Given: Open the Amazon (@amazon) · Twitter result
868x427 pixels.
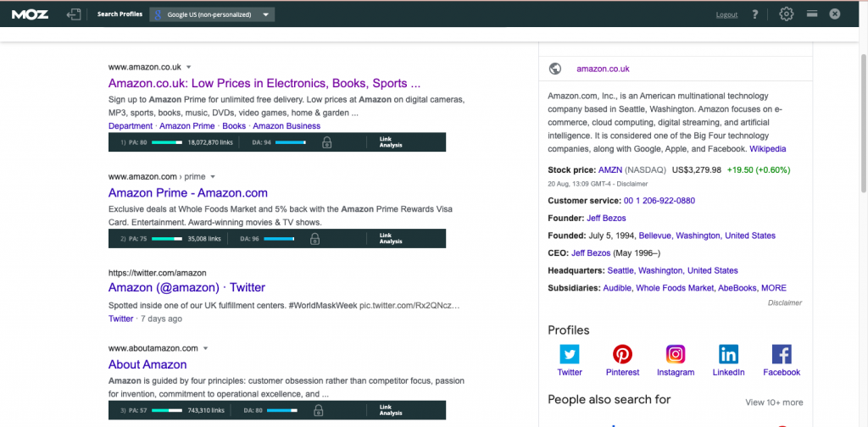Looking at the screenshot, I should point(187,287).
